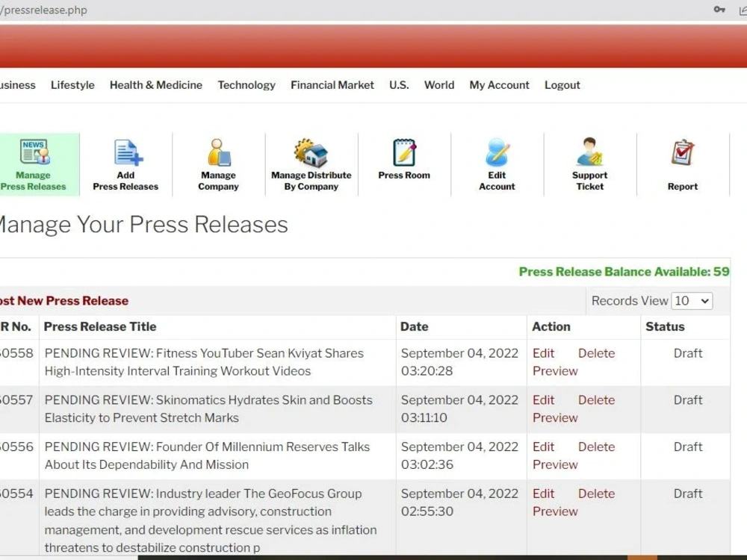Select title text 'Fitness YouTuber Sean Kviyat Shares'

click(260, 353)
